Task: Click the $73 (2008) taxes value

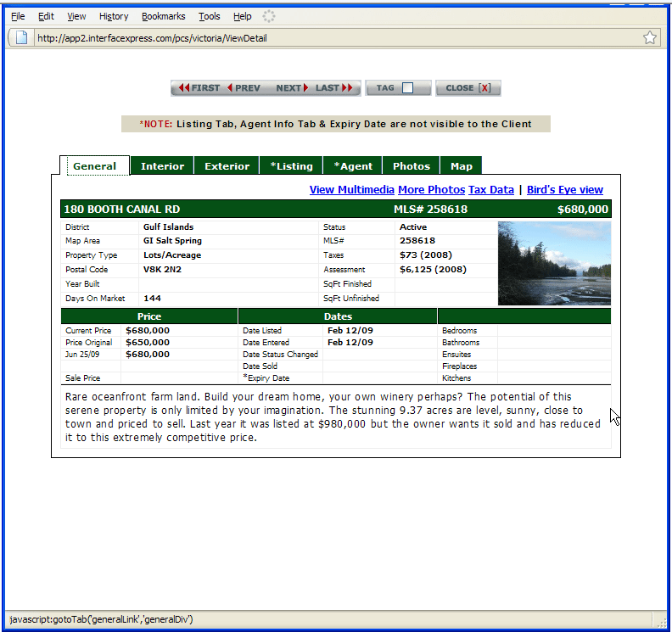Action: 426,255
